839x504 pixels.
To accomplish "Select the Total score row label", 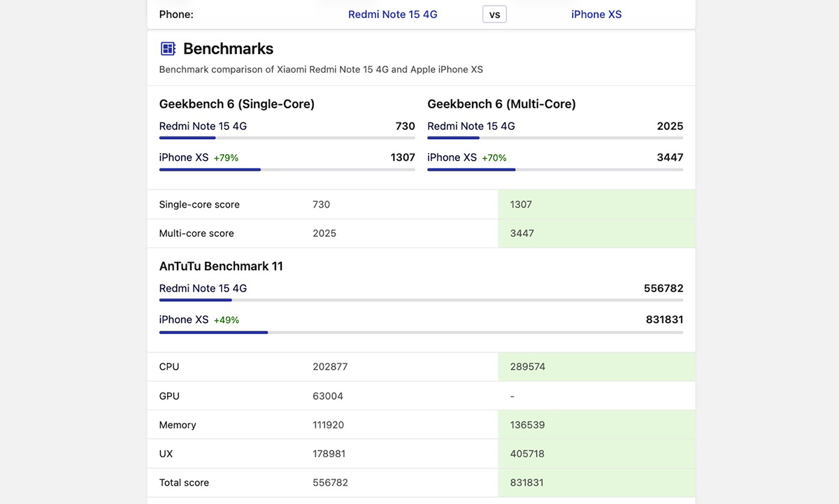I will (x=184, y=483).
